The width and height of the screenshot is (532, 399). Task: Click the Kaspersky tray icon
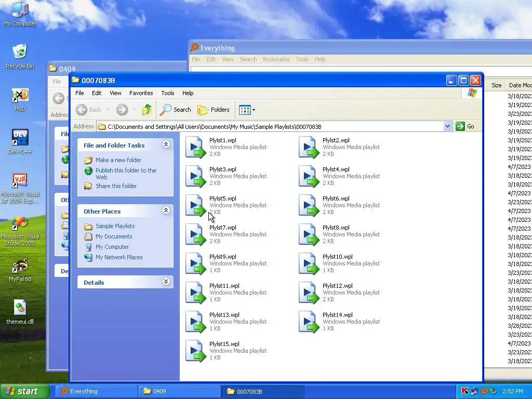[x=465, y=391]
